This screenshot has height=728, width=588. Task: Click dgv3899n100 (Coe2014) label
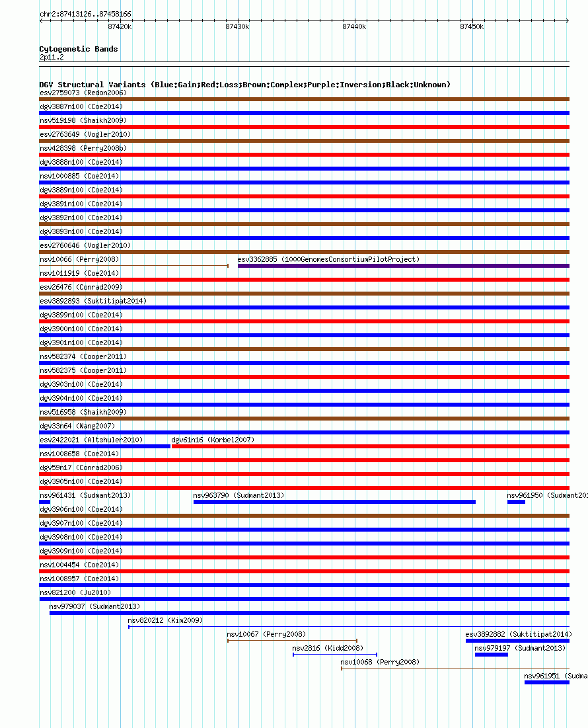pos(81,315)
